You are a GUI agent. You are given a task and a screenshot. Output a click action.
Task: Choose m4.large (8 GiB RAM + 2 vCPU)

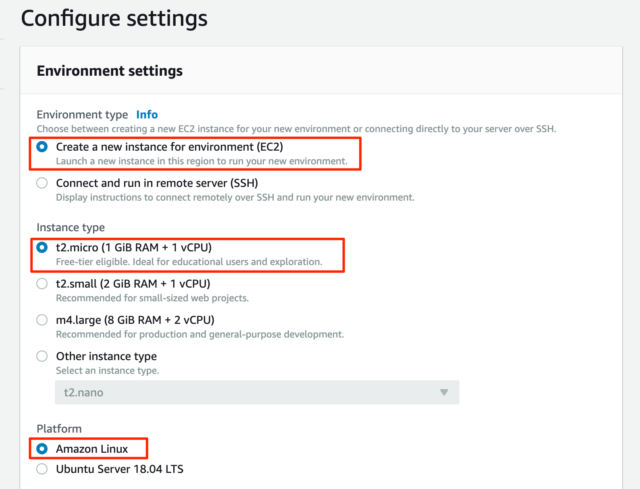pyautogui.click(x=42, y=320)
